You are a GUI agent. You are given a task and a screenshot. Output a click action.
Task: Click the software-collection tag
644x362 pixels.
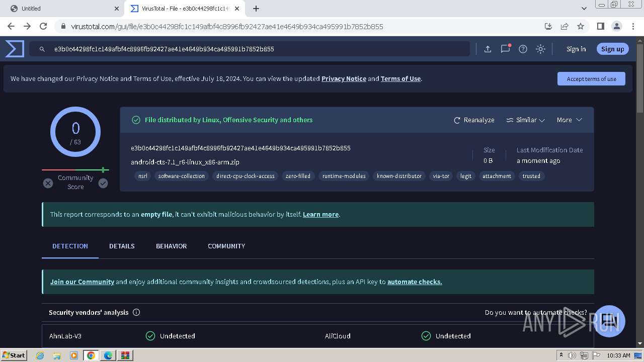pos(182,176)
